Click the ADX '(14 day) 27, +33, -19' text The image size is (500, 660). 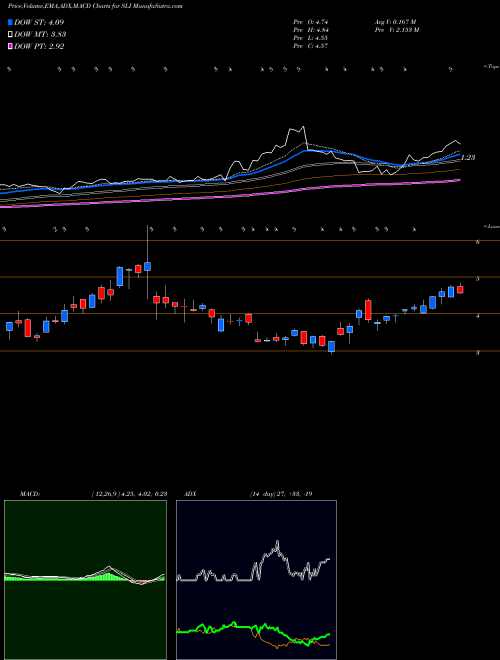281,494
